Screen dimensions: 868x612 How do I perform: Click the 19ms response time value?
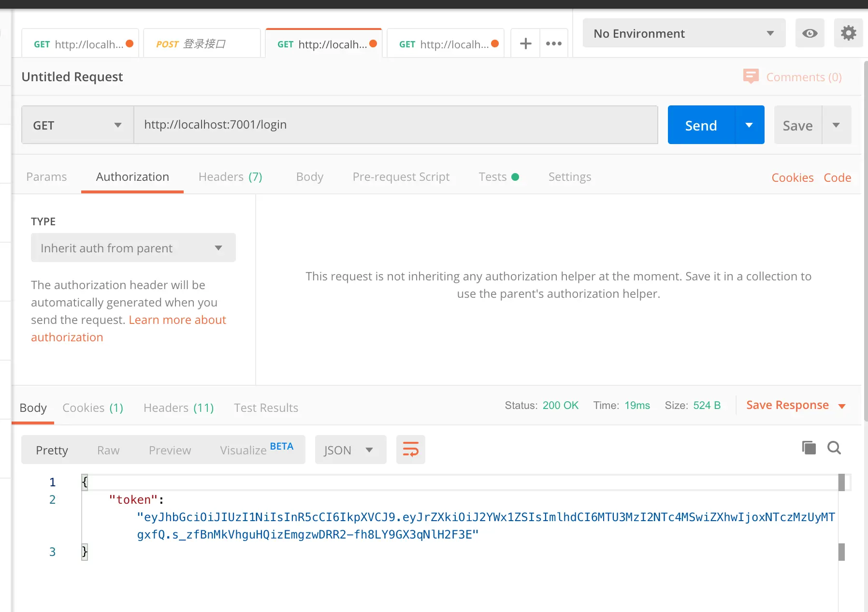pos(637,405)
